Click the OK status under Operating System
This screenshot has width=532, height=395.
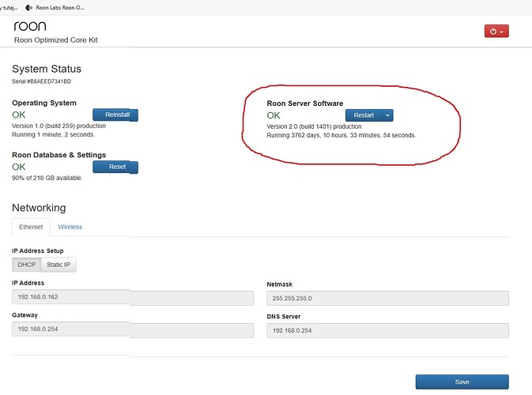(19, 115)
